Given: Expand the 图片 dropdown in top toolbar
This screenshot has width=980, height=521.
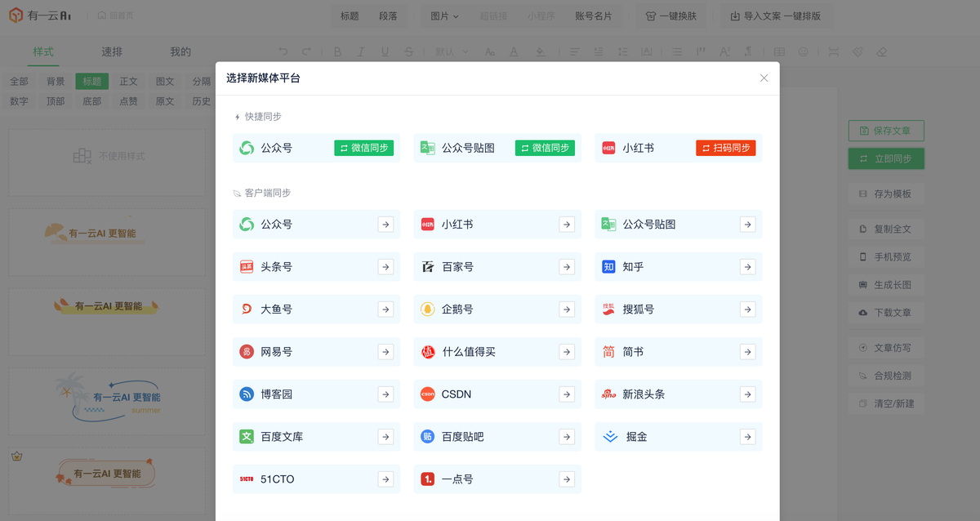Looking at the screenshot, I should (444, 16).
